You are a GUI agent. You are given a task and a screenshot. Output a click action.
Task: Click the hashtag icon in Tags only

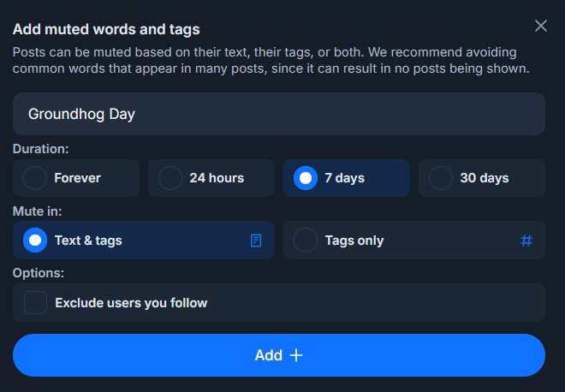pos(526,241)
